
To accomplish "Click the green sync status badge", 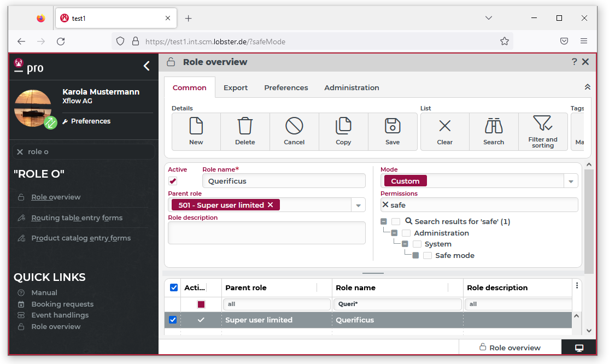I will (50, 123).
